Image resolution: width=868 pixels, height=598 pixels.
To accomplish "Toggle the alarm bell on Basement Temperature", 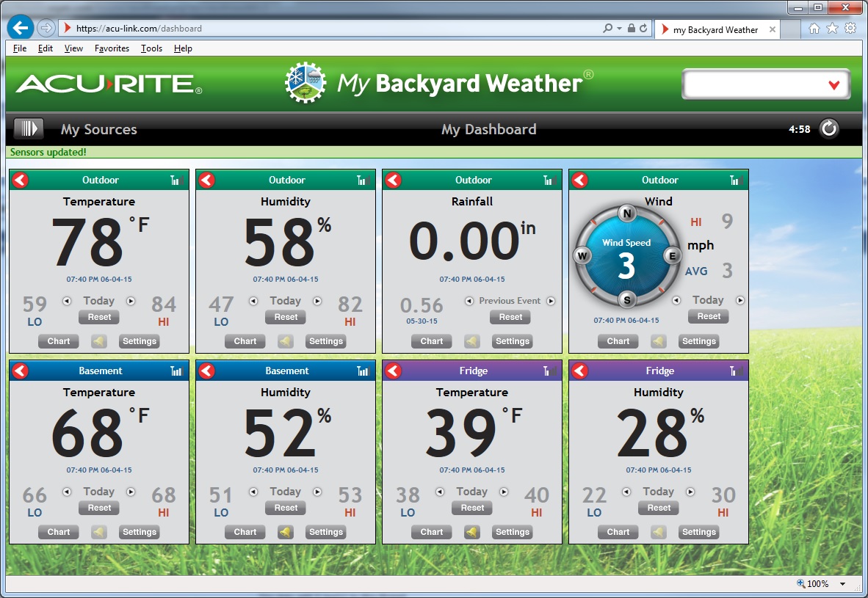I will pyautogui.click(x=99, y=532).
